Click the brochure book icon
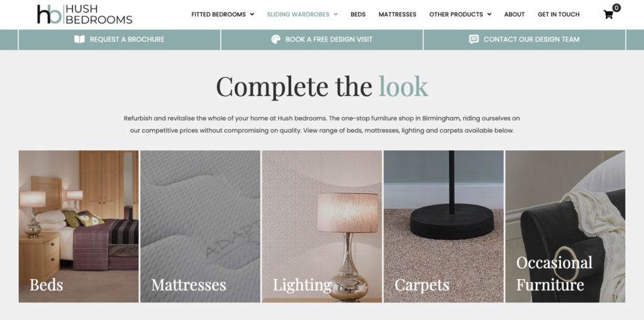Image resolution: width=644 pixels, height=320 pixels. point(79,40)
